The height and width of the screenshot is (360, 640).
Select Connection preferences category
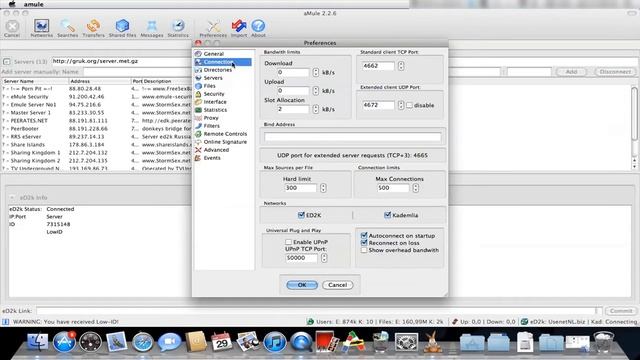tap(223, 62)
